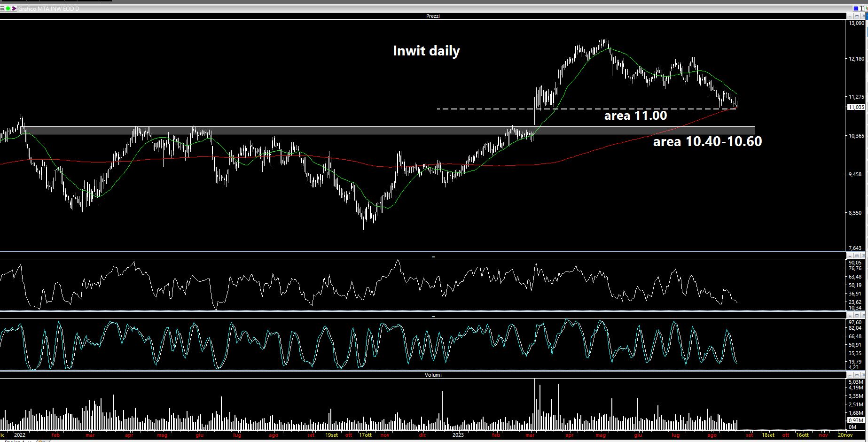Click the 97,60 stochastic scale value
868x442 pixels.
point(855,322)
